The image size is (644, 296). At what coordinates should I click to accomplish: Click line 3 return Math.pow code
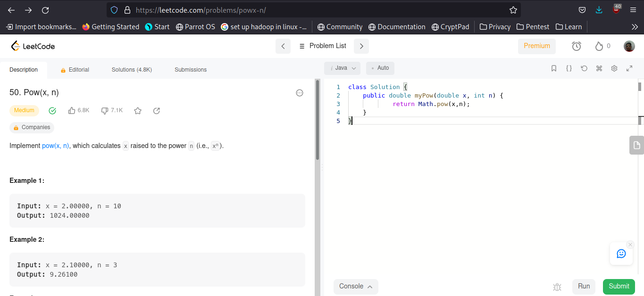(x=431, y=104)
